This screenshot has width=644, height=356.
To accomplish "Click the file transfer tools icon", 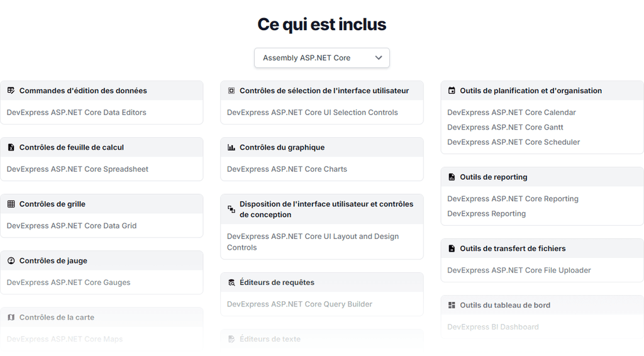I will (x=452, y=248).
